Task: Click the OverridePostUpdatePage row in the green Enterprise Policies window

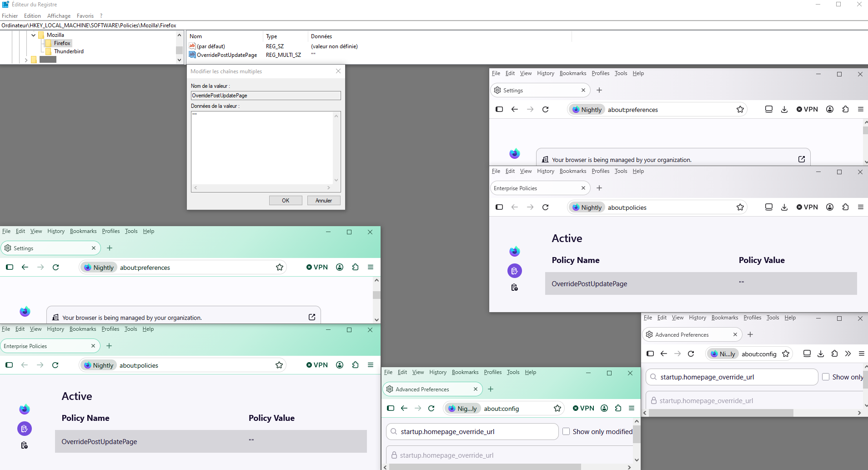Action: click(211, 441)
